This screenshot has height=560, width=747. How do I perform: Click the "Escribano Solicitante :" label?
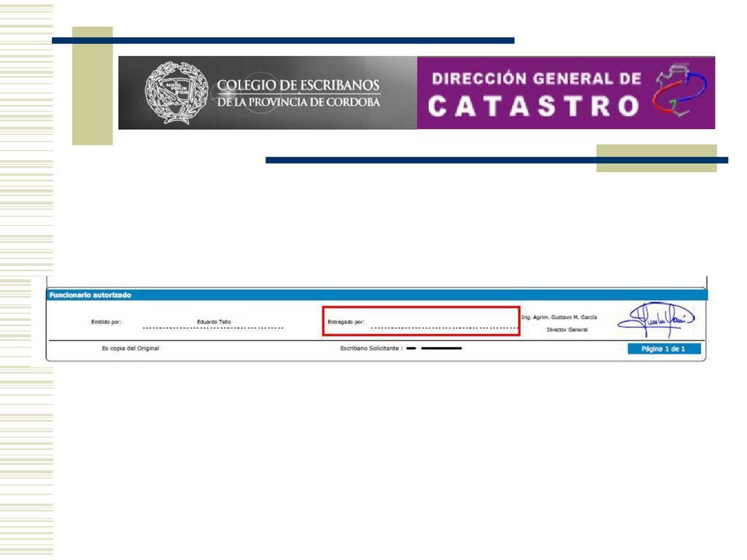click(371, 349)
